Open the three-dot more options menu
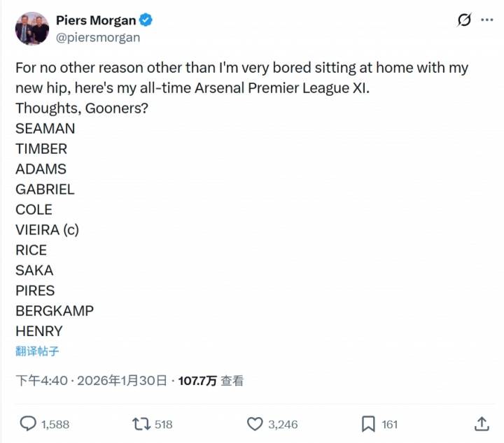The height and width of the screenshot is (443, 504). click(x=487, y=20)
